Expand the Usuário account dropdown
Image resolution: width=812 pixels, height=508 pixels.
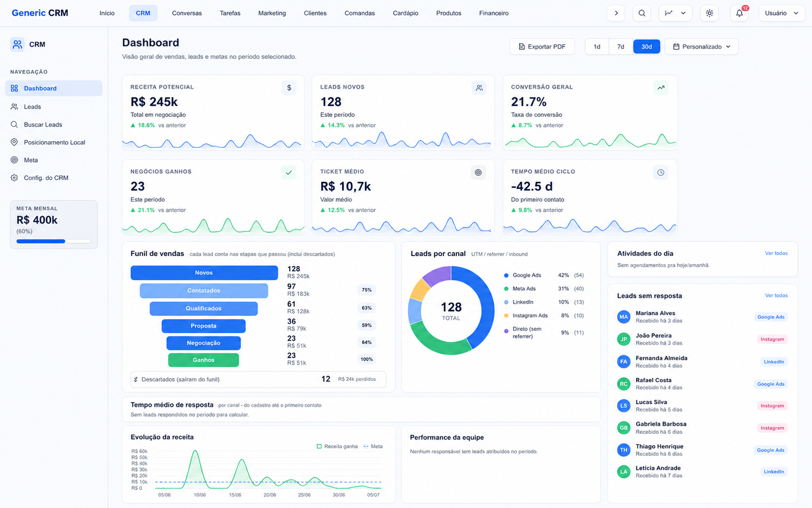pyautogui.click(x=782, y=13)
